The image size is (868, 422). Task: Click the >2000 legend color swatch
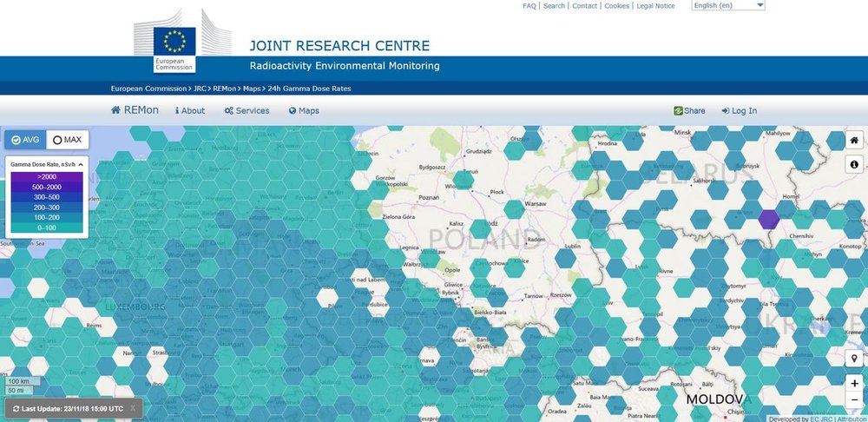(x=47, y=176)
